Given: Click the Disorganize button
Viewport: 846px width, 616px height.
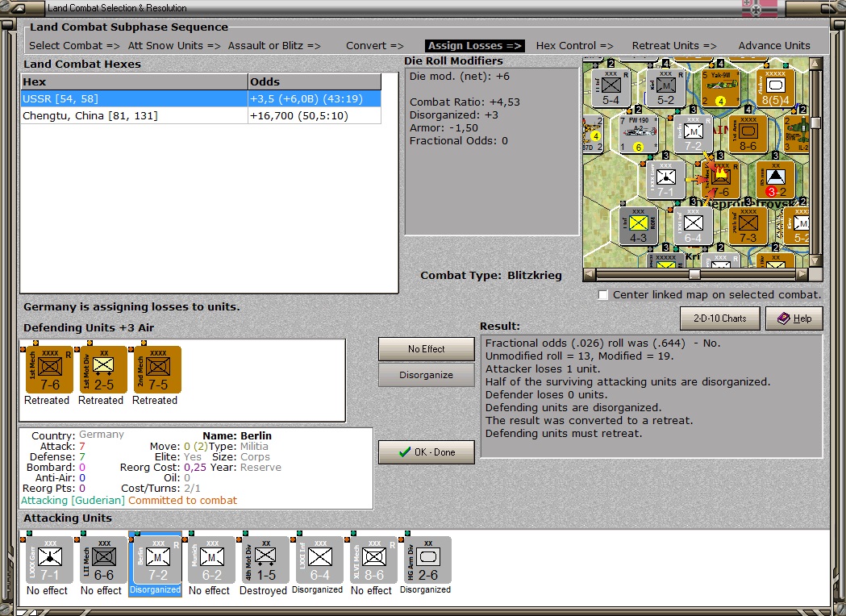Looking at the screenshot, I should (427, 375).
